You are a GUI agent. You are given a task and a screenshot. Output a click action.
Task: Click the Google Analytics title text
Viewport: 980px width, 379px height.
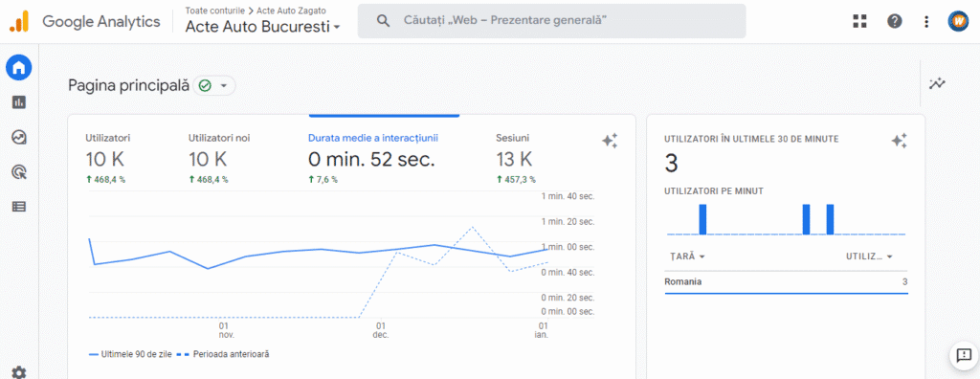coord(101,21)
